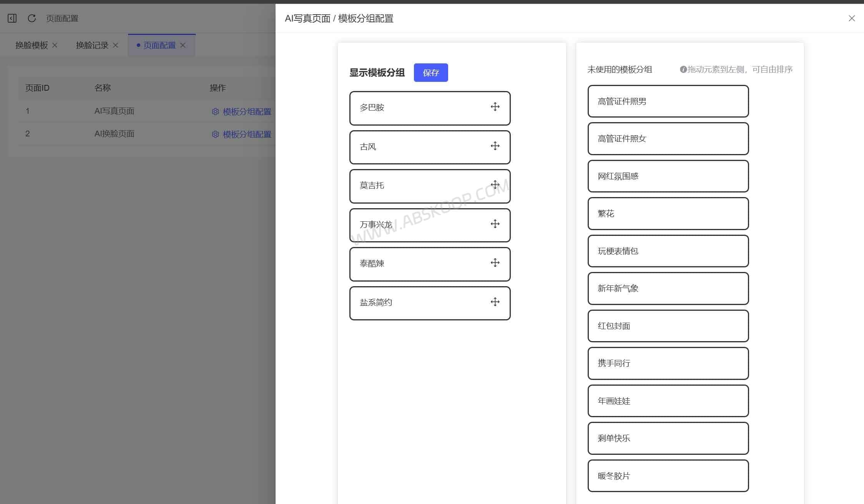Click the gear icon in the AI换脸页面 row
Image resolution: width=864 pixels, height=504 pixels.
tap(215, 134)
